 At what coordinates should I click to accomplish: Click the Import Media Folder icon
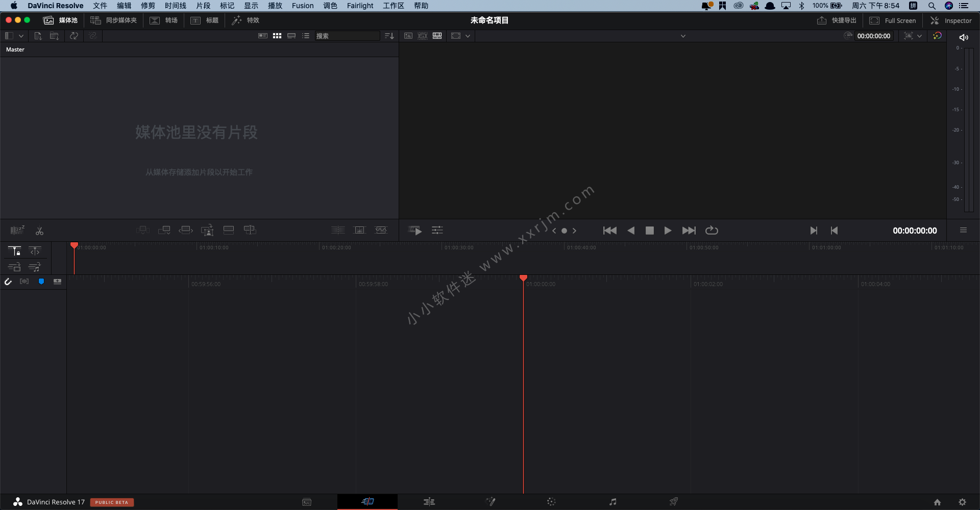[54, 36]
